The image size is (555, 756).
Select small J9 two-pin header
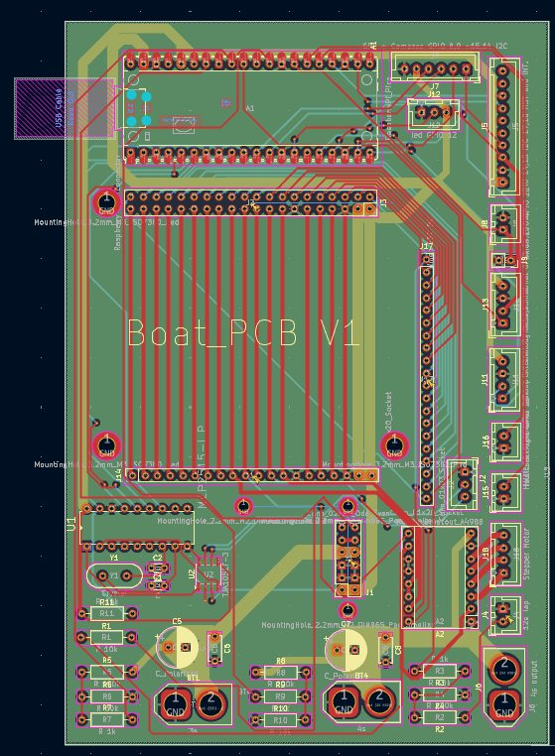503,260
